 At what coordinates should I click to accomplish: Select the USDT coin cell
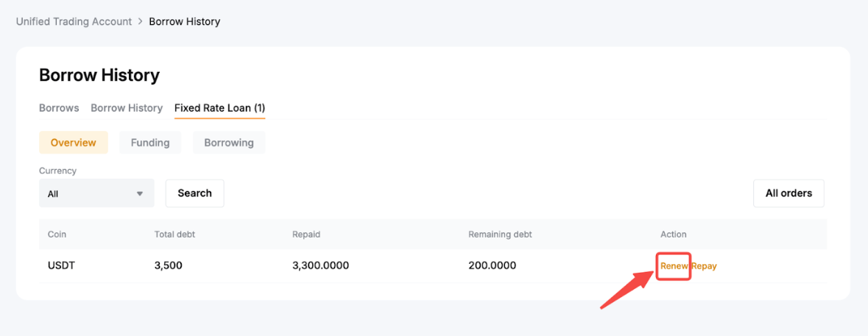pos(61,265)
